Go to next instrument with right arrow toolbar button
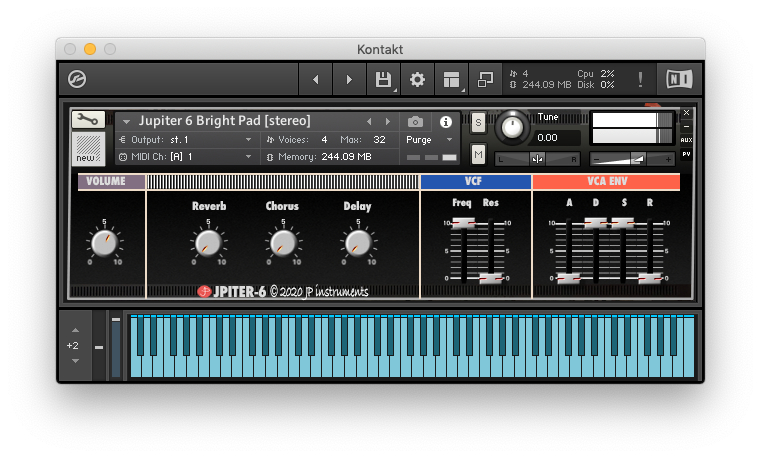761x458 pixels. pyautogui.click(x=349, y=79)
